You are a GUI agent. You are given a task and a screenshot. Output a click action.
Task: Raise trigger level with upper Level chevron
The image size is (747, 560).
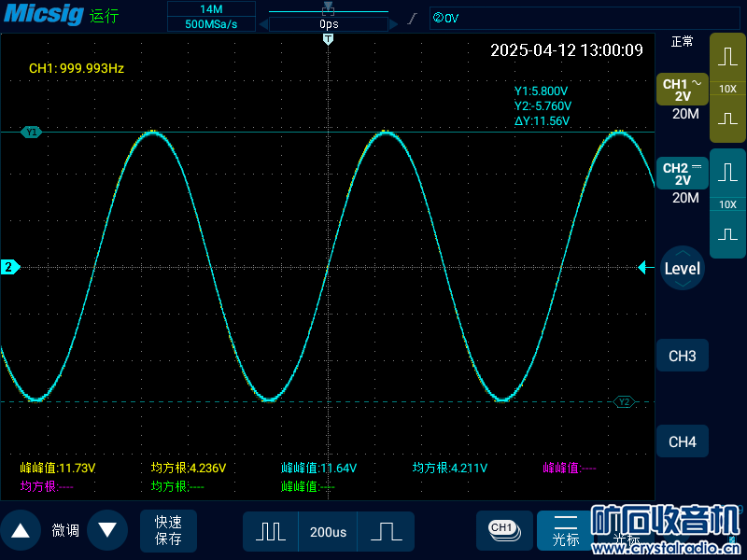[x=683, y=253]
